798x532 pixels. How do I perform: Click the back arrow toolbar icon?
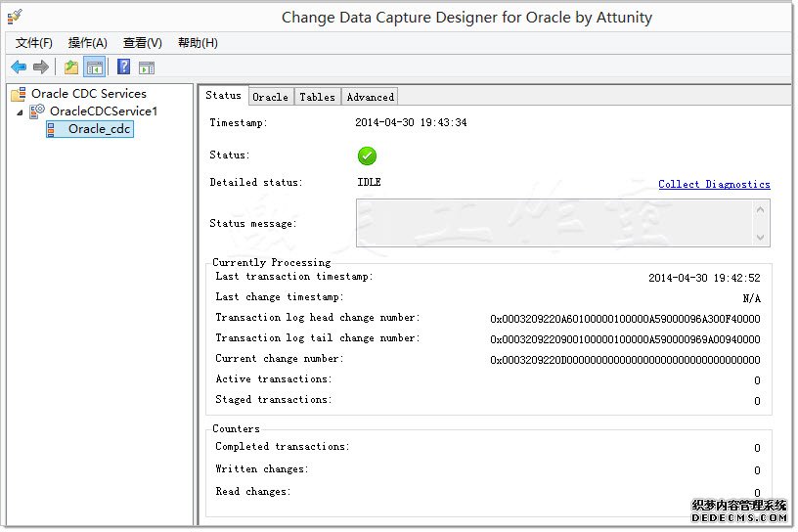point(19,67)
